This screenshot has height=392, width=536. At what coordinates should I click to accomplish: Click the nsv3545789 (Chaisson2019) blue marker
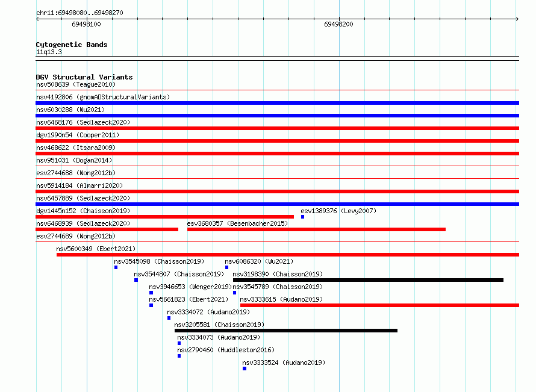pyautogui.click(x=234, y=293)
